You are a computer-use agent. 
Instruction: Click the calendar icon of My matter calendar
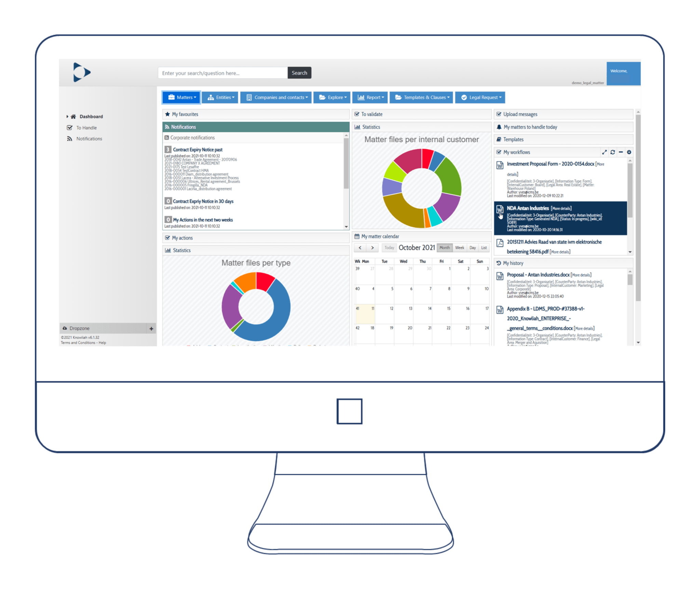357,236
